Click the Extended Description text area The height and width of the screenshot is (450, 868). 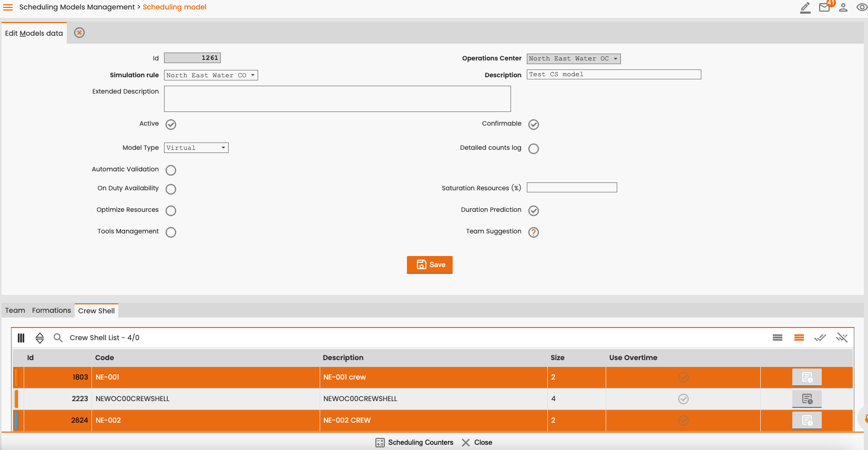pyautogui.click(x=338, y=99)
